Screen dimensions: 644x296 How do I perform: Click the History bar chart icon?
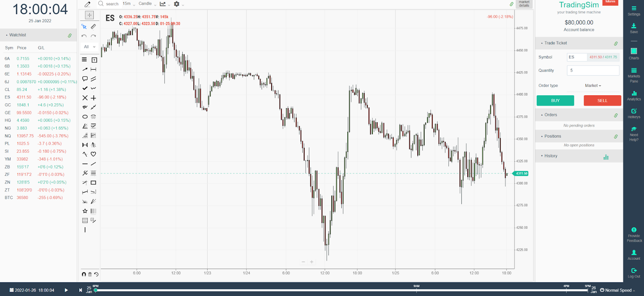point(606,157)
